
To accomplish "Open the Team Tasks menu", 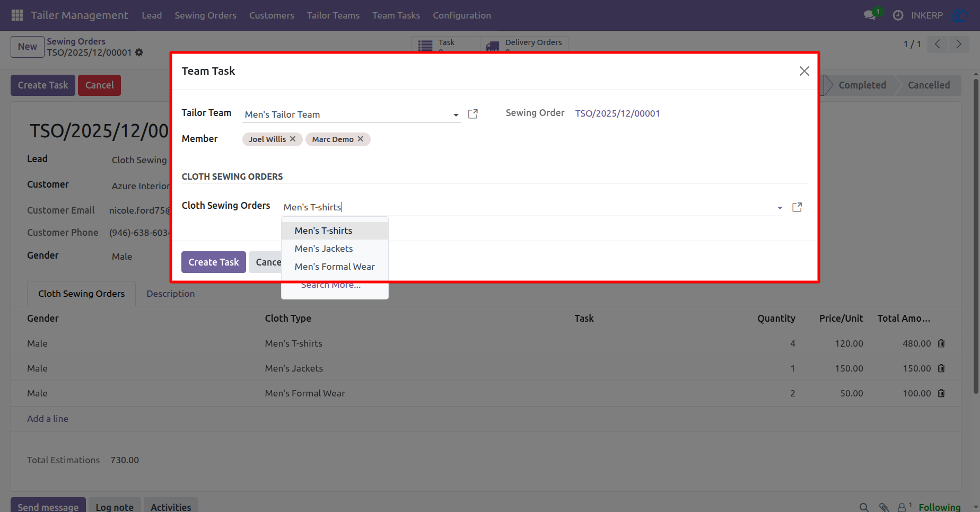I will [x=396, y=15].
